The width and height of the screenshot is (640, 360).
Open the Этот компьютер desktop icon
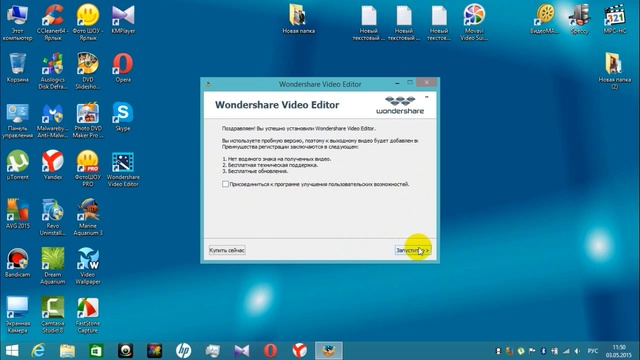[x=17, y=22]
